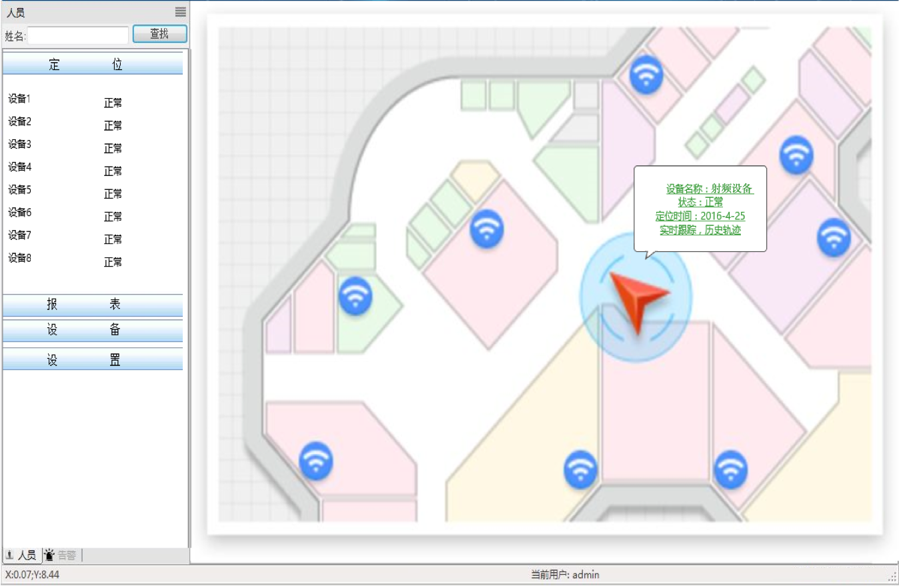
Task: Expand the 设备 accordion section
Action: pyautogui.click(x=93, y=331)
